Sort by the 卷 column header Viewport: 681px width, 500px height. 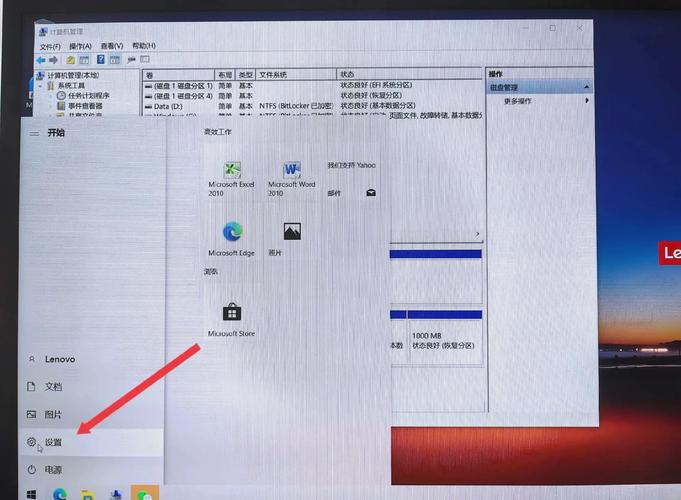(179, 75)
